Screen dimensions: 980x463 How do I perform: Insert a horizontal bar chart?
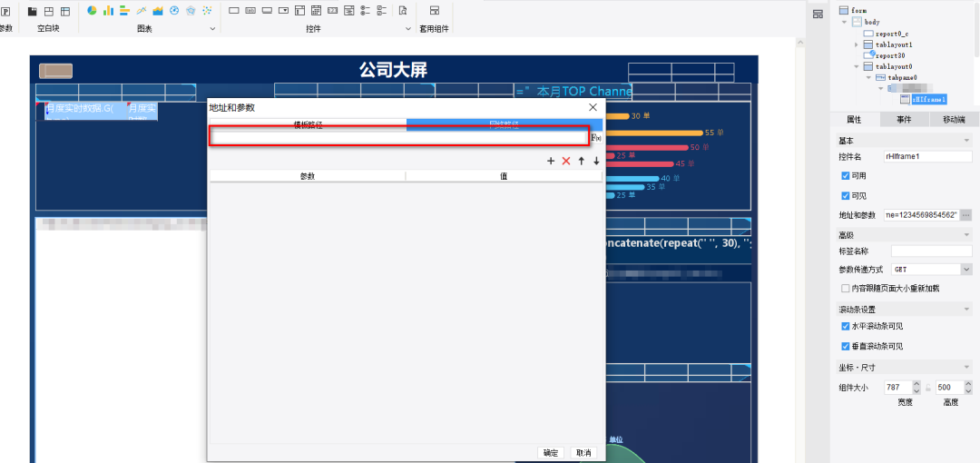[124, 11]
